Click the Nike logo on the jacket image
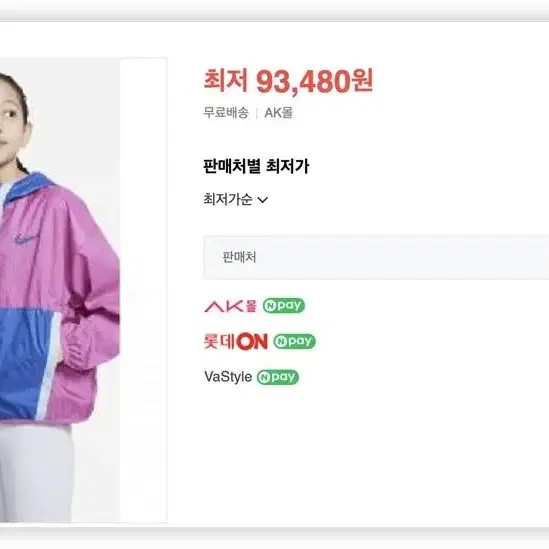 (x=26, y=239)
